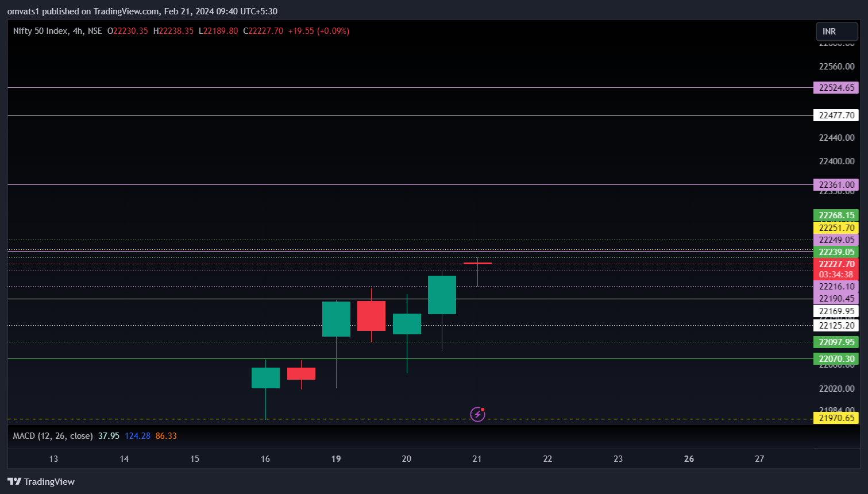Click the current red candle on Feb 21
The width and height of the screenshot is (868, 494).
point(477,263)
